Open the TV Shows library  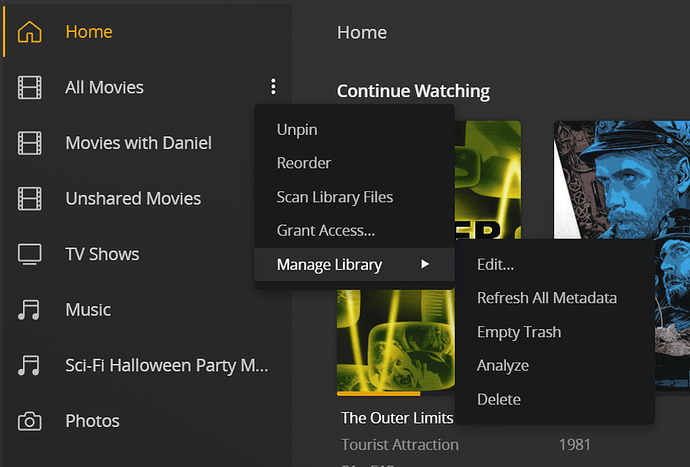[x=102, y=254]
